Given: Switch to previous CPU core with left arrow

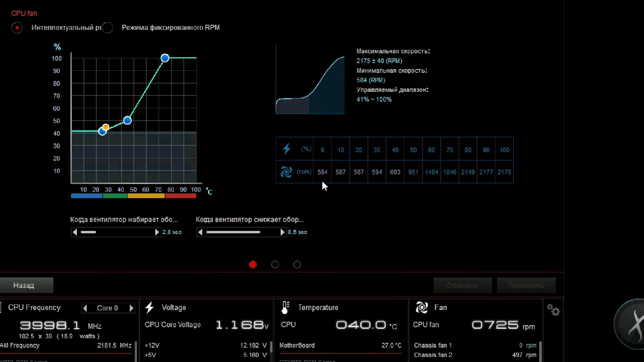Looking at the screenshot, I should 85,308.
